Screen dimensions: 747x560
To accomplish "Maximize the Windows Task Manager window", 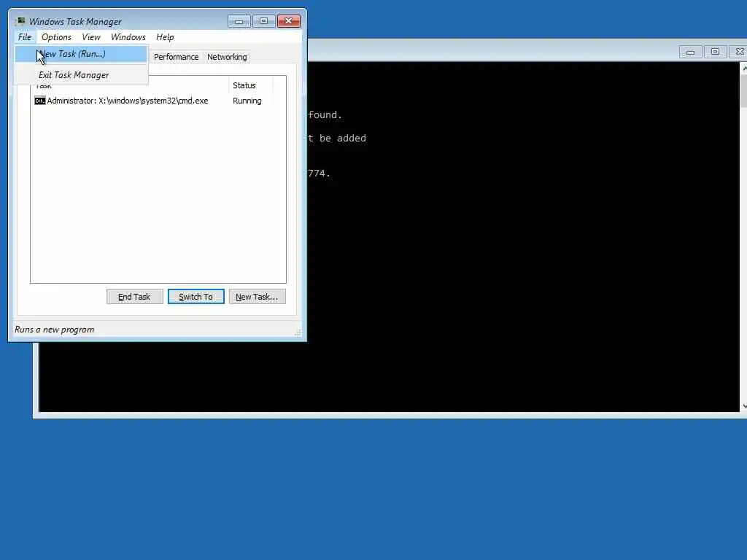I will 263,21.
